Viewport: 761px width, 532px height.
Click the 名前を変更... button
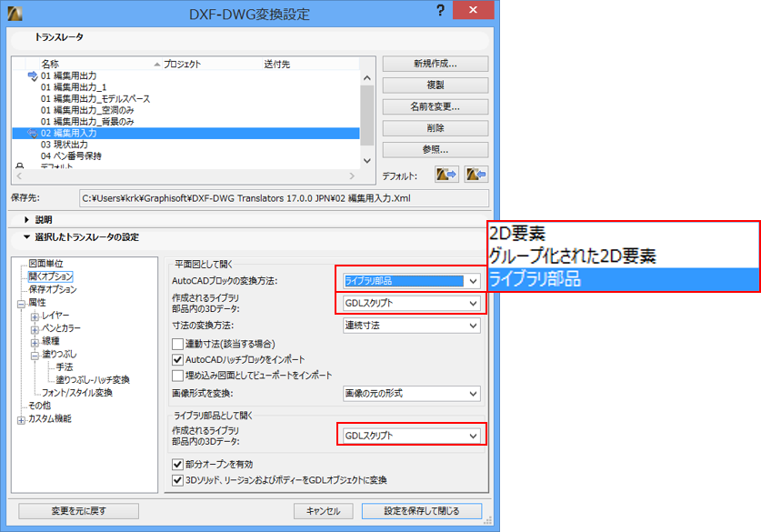point(436,106)
